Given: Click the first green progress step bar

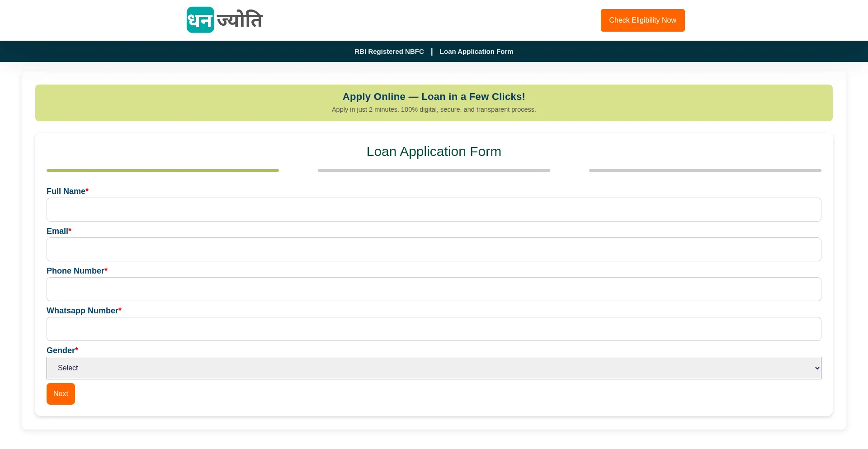Looking at the screenshot, I should click(163, 170).
